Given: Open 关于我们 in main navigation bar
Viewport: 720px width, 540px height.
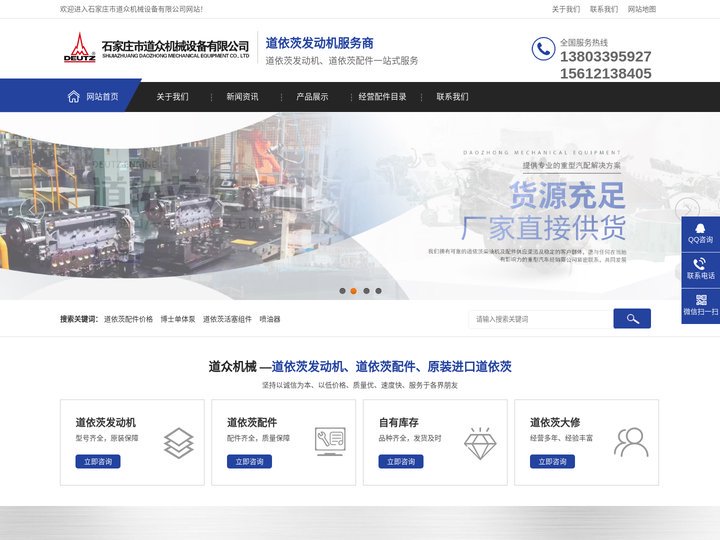Looking at the screenshot, I should pyautogui.click(x=172, y=97).
